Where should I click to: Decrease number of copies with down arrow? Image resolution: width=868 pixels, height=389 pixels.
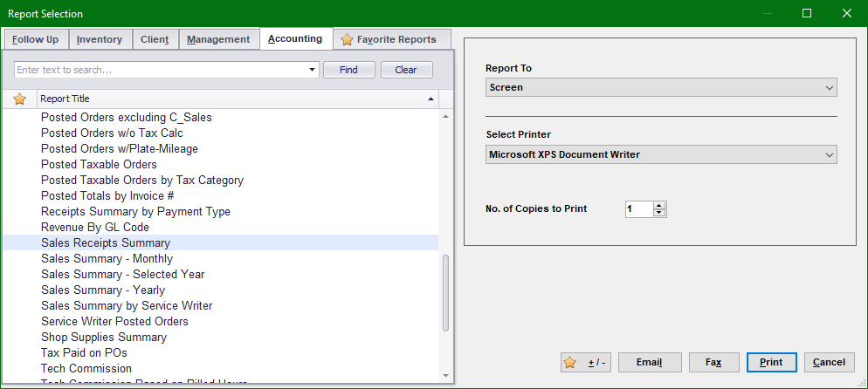tap(659, 213)
